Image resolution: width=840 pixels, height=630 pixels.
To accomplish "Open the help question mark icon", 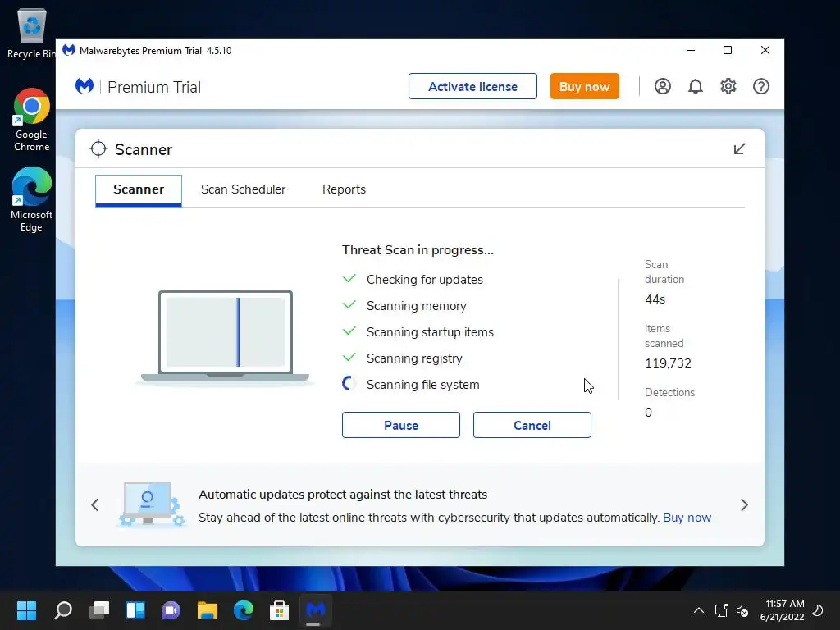I will click(760, 86).
